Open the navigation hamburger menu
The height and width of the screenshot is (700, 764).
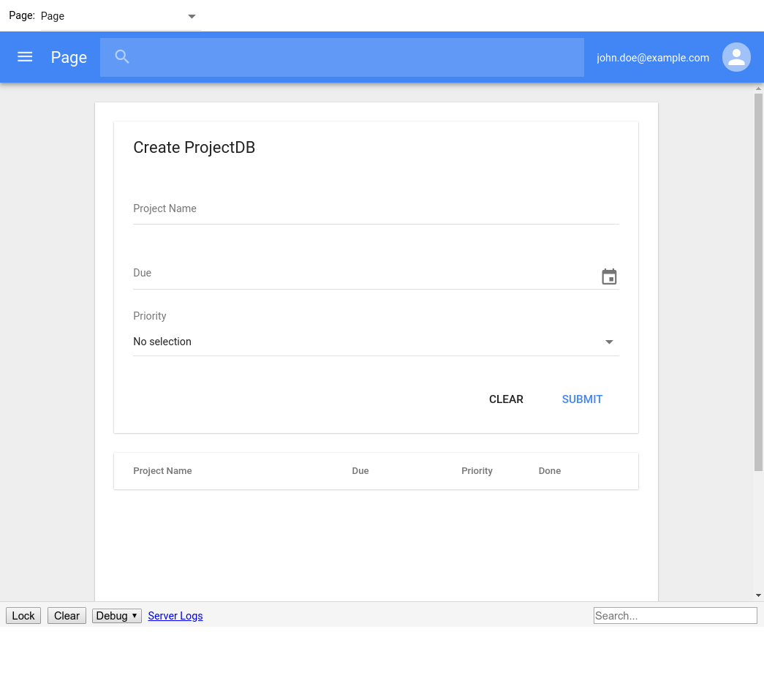(x=24, y=57)
